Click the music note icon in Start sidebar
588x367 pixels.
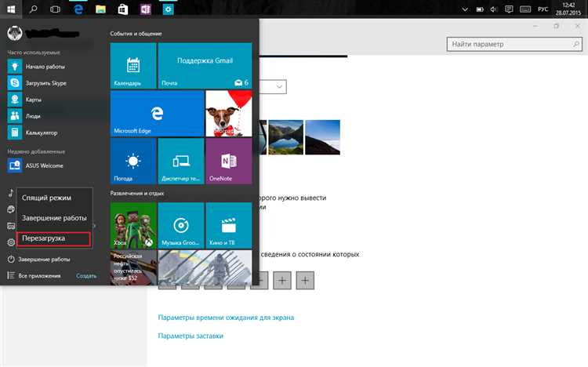(11, 193)
